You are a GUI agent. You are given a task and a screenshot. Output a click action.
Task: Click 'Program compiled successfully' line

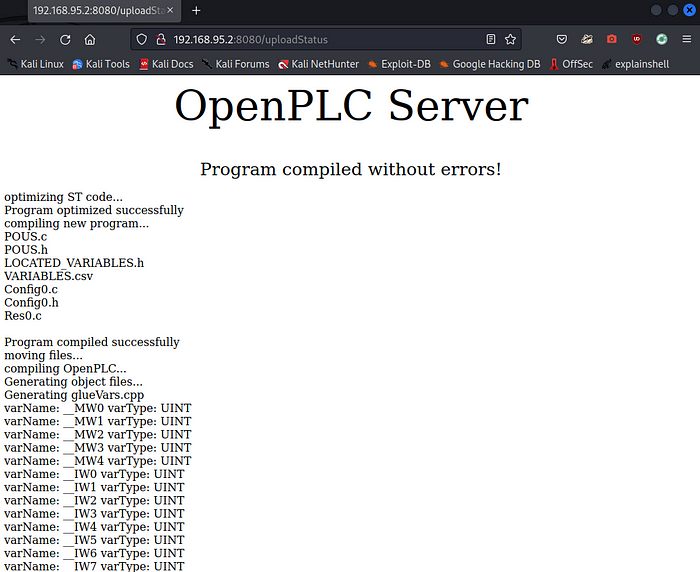(92, 342)
